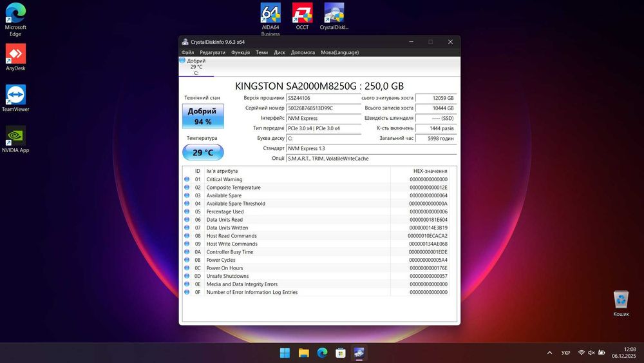Click the Critical Warning status dot
This screenshot has width=644, height=363.
click(x=187, y=179)
